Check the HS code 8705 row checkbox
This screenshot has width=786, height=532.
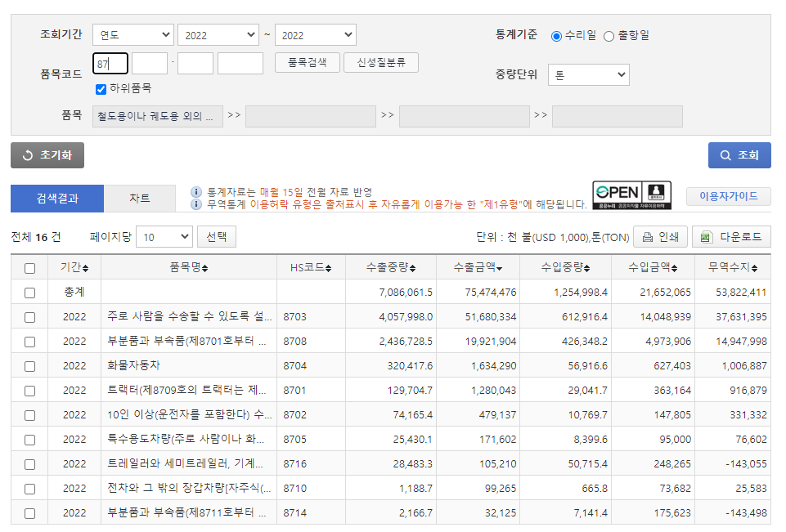click(29, 440)
